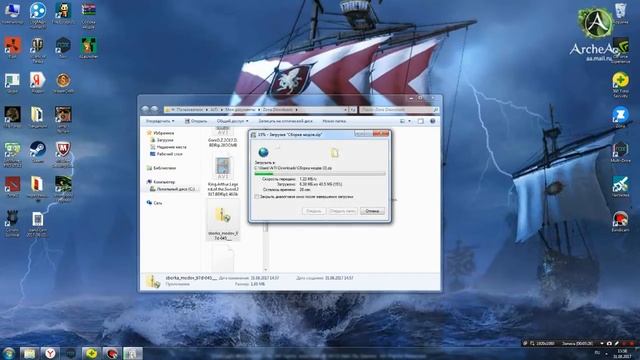The height and width of the screenshot is (360, 640).
Task: Open Рабочий стол in the sidebar
Action: 166,154
